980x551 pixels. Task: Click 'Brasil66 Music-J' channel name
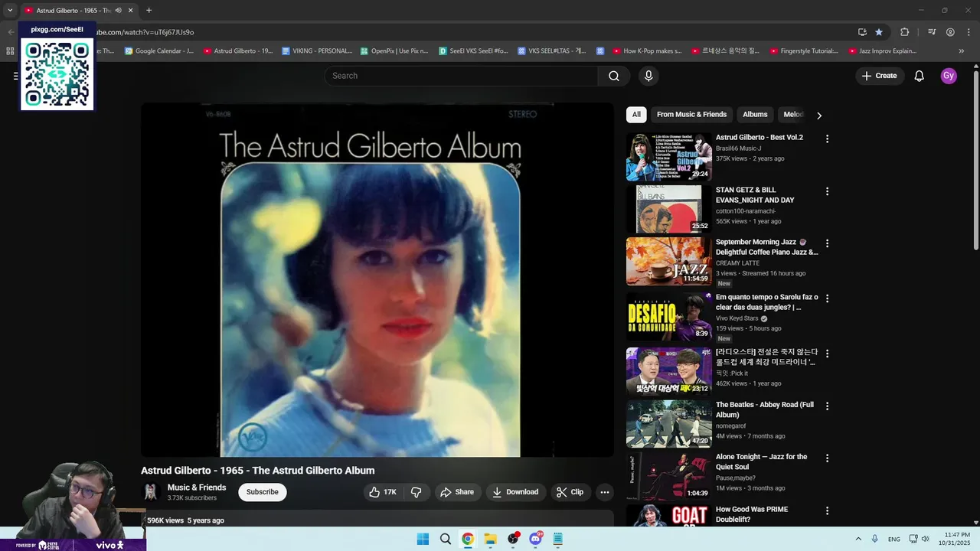pos(738,148)
